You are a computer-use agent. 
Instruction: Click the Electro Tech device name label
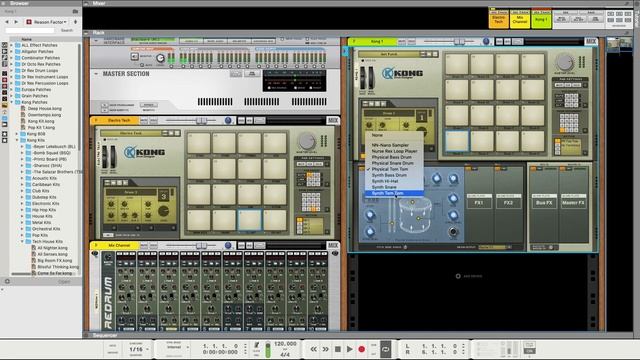coord(119,120)
